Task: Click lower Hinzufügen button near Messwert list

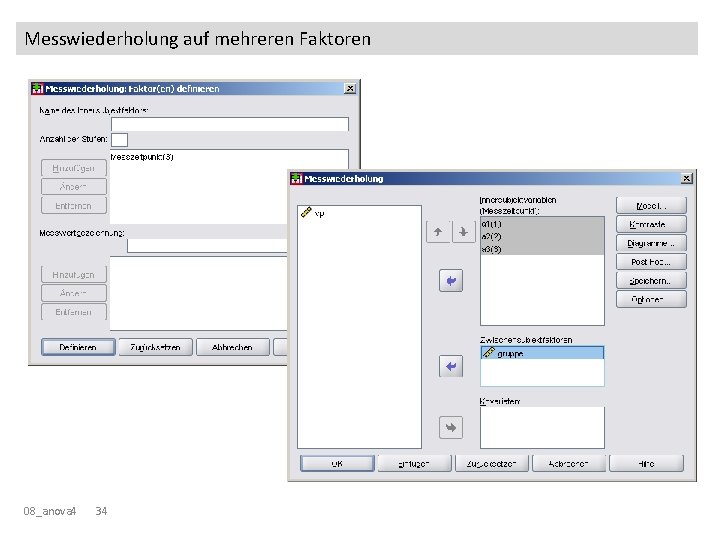Action: [74, 275]
